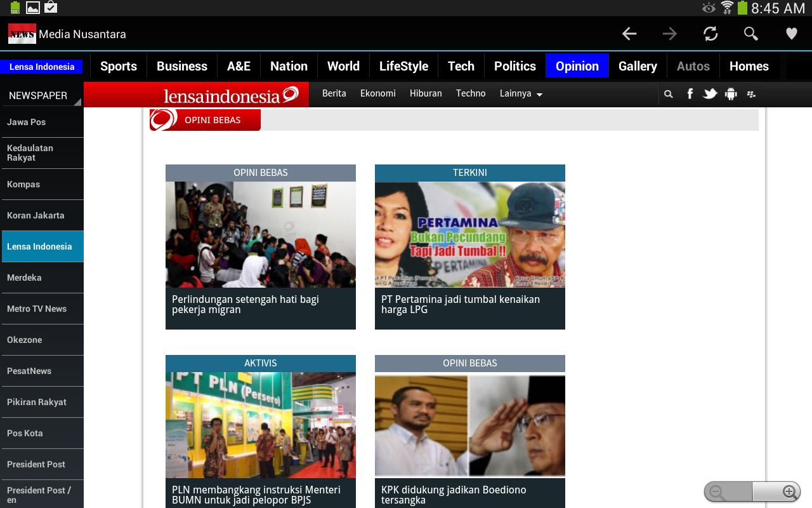
Task: Click the lensaindonesia red logo banner
Action: click(x=197, y=95)
